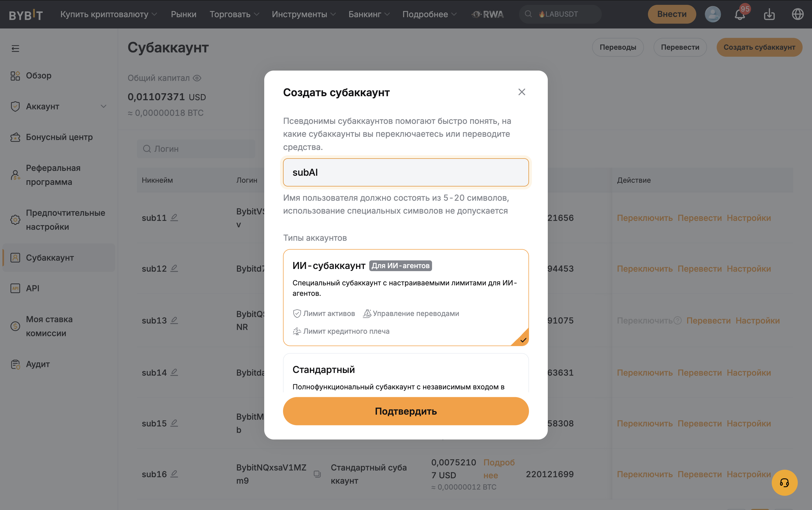Expand Купить криптовалюту menu

coord(108,14)
